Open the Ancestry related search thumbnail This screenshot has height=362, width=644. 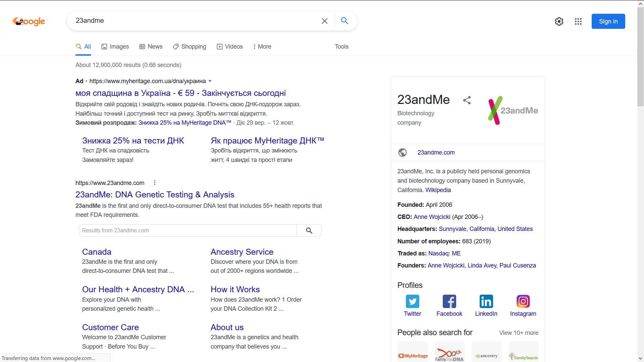coord(486,352)
